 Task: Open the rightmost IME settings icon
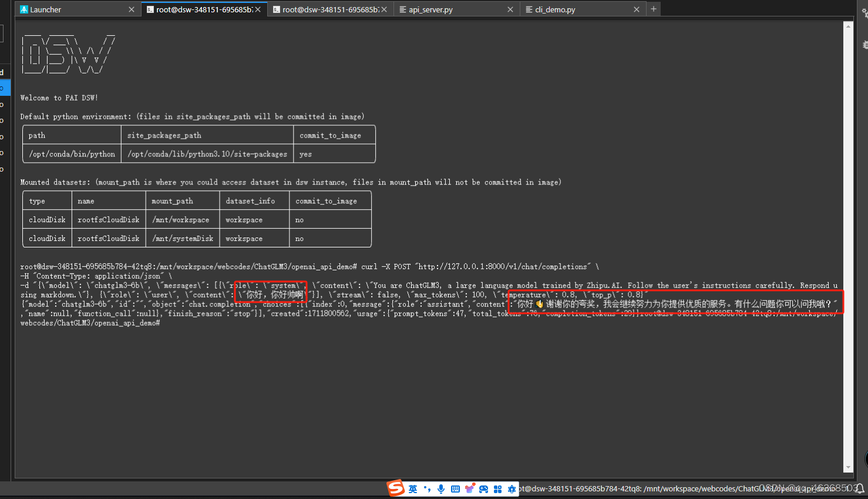(512, 489)
